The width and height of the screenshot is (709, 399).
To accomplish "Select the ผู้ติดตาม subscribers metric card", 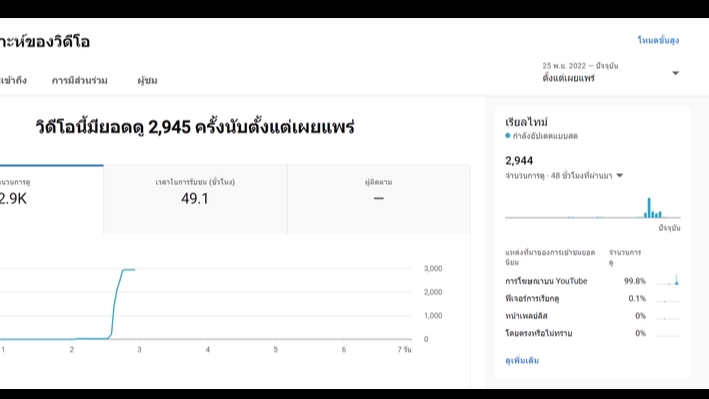I will (x=378, y=199).
